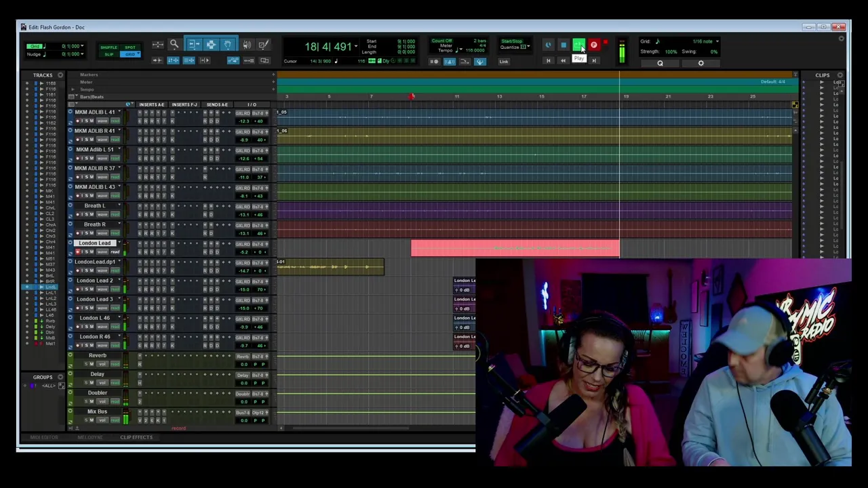Viewport: 868px width, 488px height.
Task: Click Return to Zero transport button
Action: 548,61
